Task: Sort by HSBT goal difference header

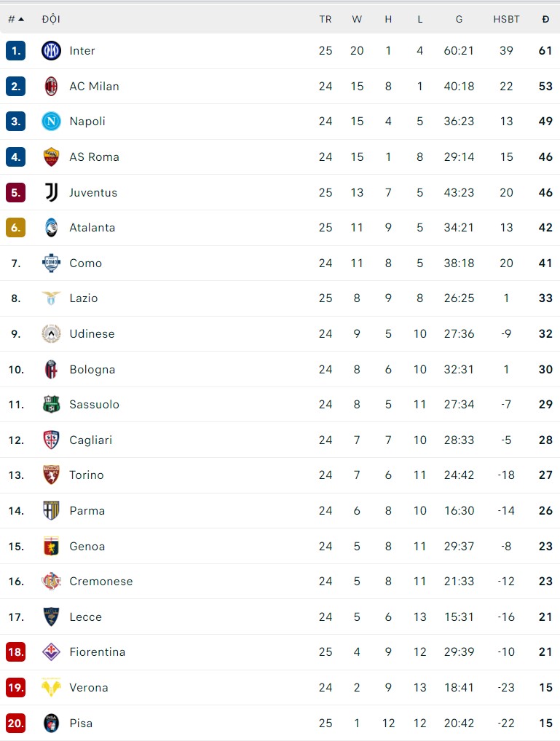Action: coord(506,19)
